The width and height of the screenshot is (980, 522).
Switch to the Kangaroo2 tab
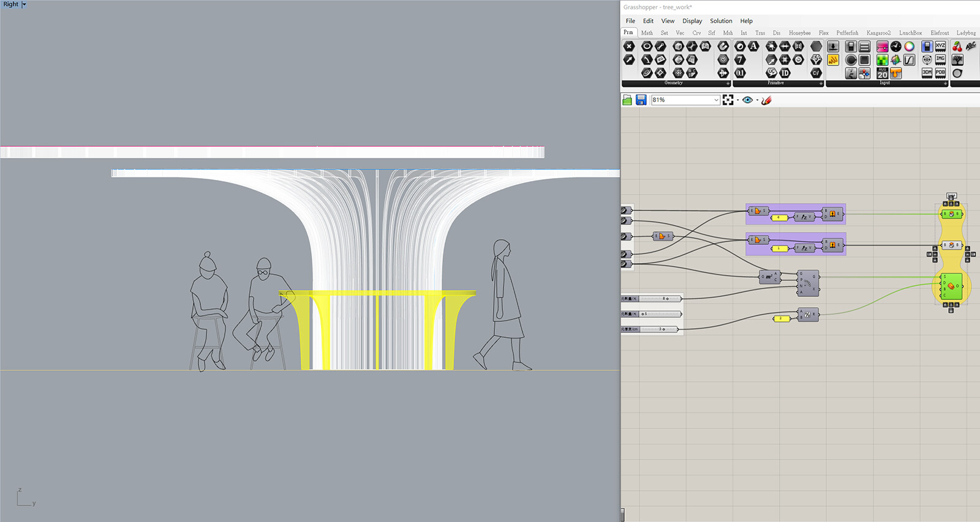pyautogui.click(x=878, y=33)
